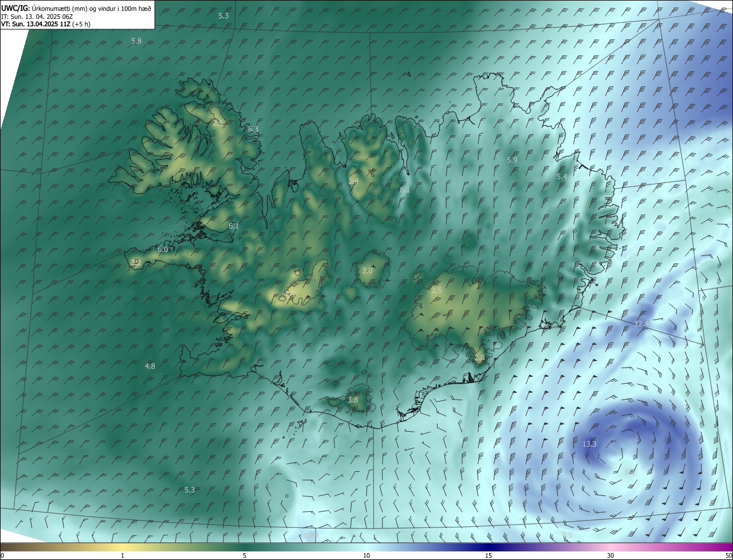The image size is (733, 560).
Task: Click the 6.0 value label on the map
Action: [x=163, y=250]
